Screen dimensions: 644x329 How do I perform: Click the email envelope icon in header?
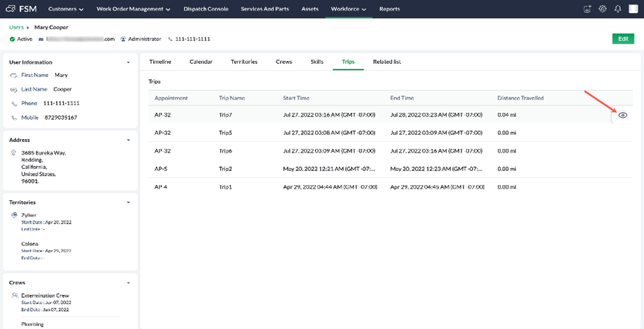click(41, 39)
